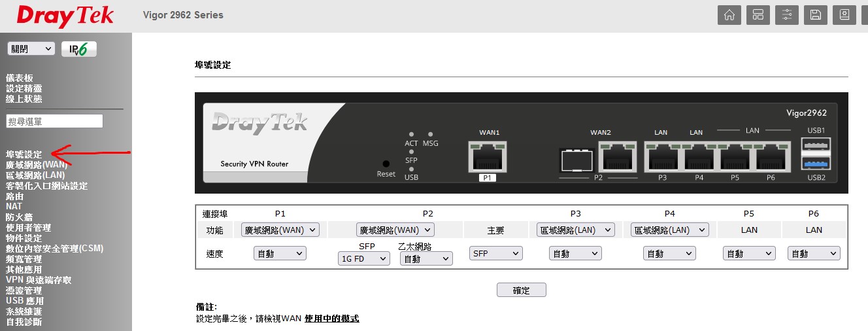The width and height of the screenshot is (868, 331).
Task: Follow the 使用中的模式 link
Action: pos(331,319)
